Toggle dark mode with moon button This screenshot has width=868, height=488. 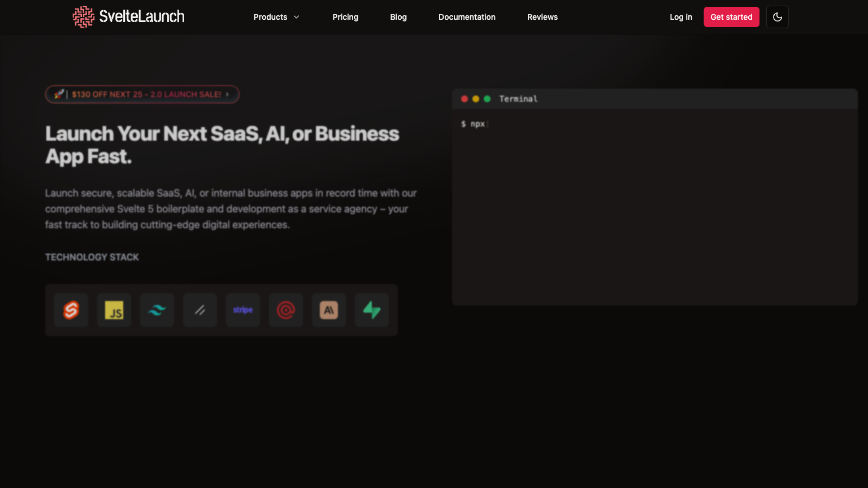point(777,17)
